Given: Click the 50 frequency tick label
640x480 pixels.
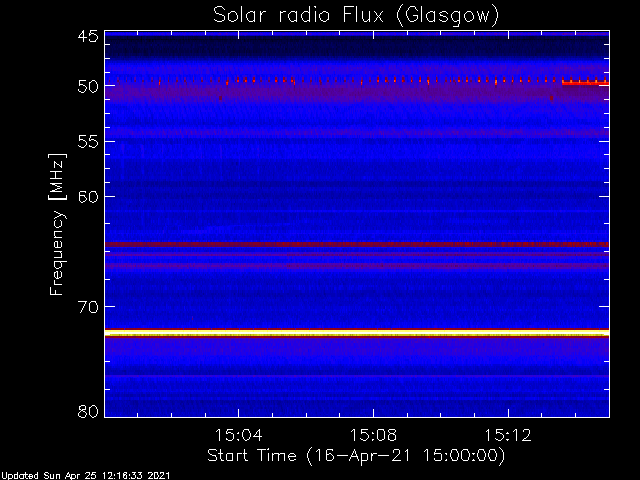Looking at the screenshot, I should (88, 87).
